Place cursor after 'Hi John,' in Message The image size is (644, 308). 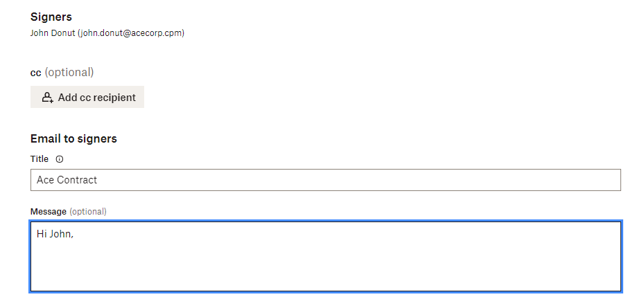pyautogui.click(x=74, y=234)
